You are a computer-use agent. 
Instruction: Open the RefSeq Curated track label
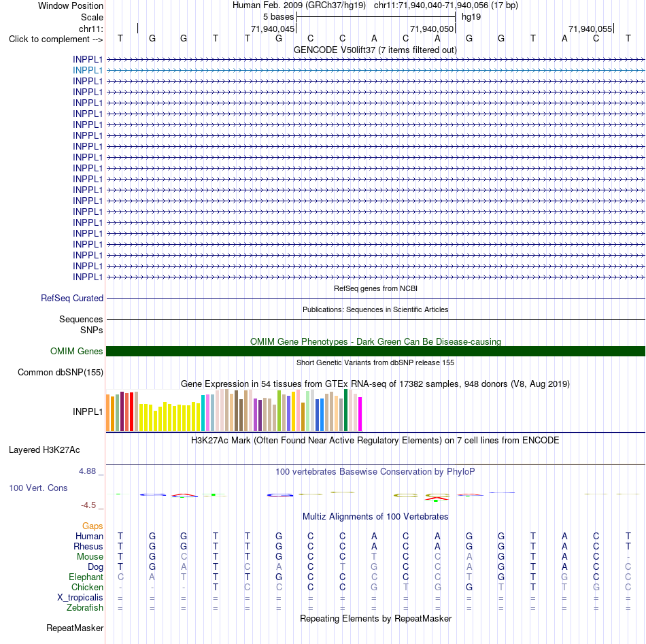tap(71, 298)
